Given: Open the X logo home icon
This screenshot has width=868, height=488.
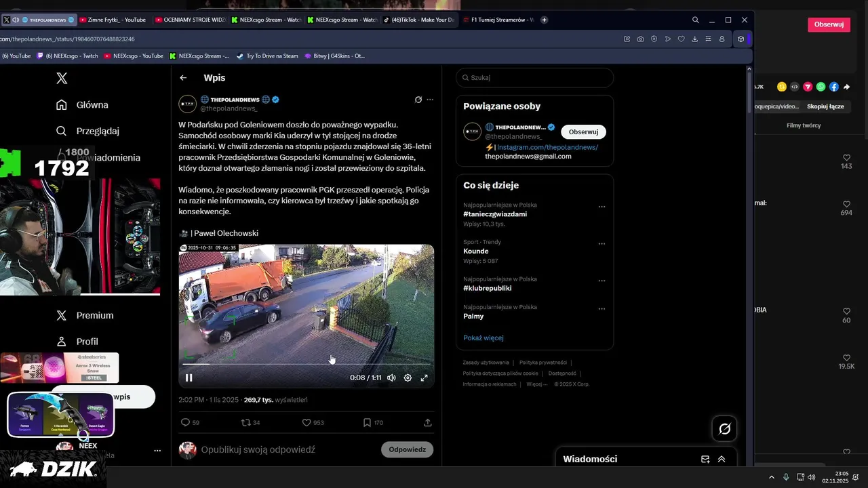Looking at the screenshot, I should 62,78.
